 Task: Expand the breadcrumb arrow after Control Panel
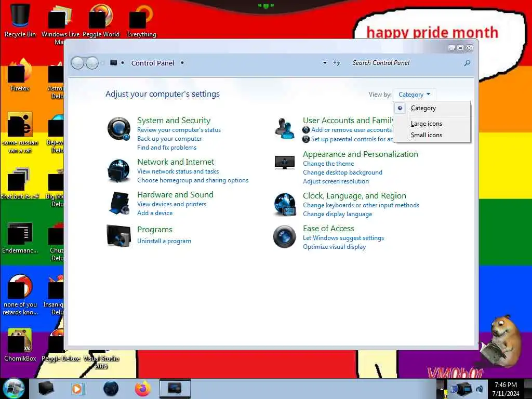[182, 63]
